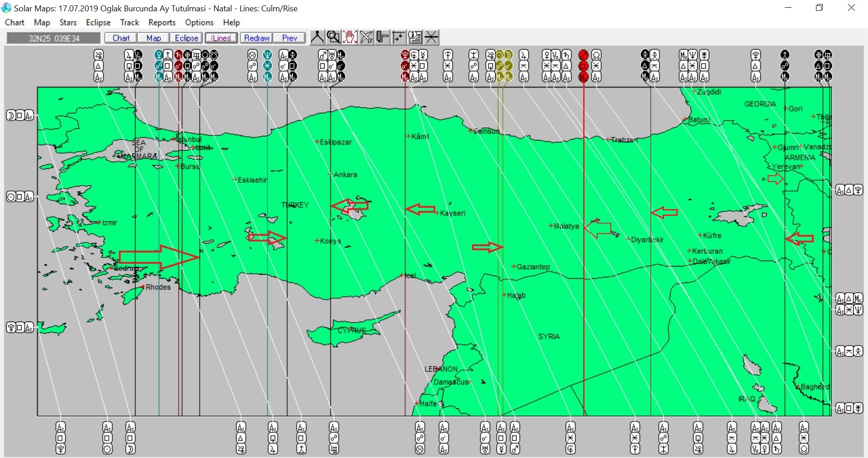Click the 32N25 039E34 coordinate field
The width and height of the screenshot is (868, 458).
click(54, 38)
